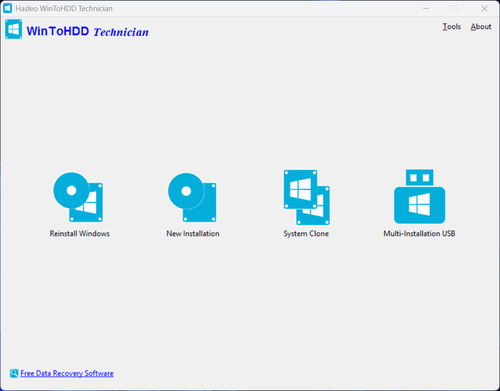Click the WinToHDD Technician heading text
Screen dimensions: 500x391
tap(88, 31)
